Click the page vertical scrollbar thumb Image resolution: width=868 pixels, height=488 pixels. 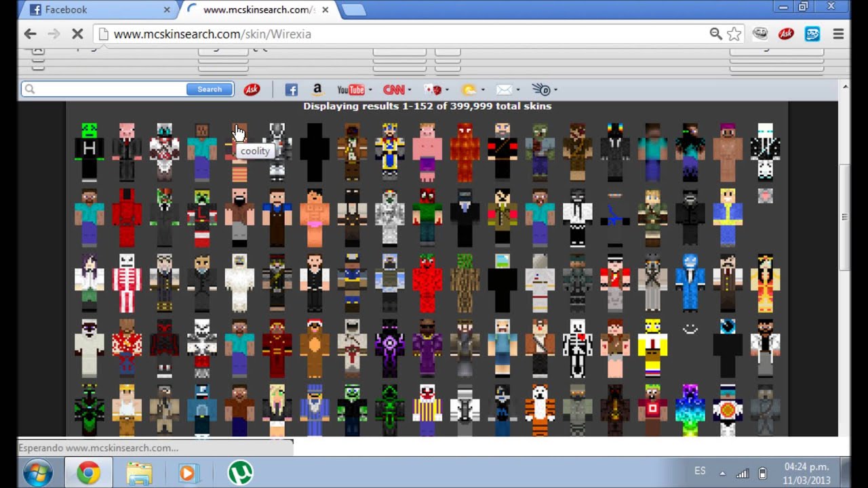click(x=844, y=217)
